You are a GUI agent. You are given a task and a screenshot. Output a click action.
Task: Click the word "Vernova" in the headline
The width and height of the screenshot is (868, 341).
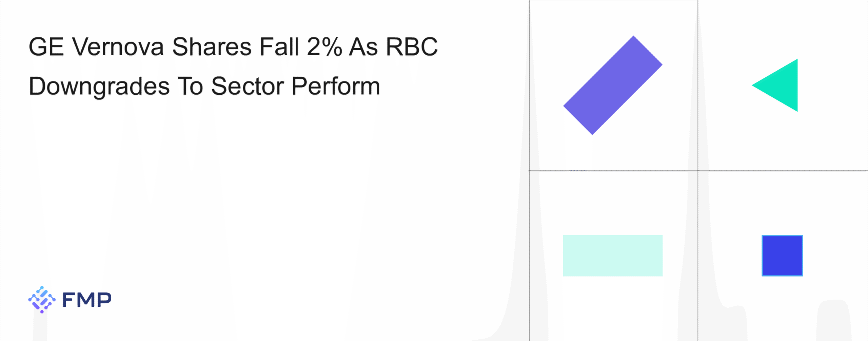pyautogui.click(x=118, y=47)
